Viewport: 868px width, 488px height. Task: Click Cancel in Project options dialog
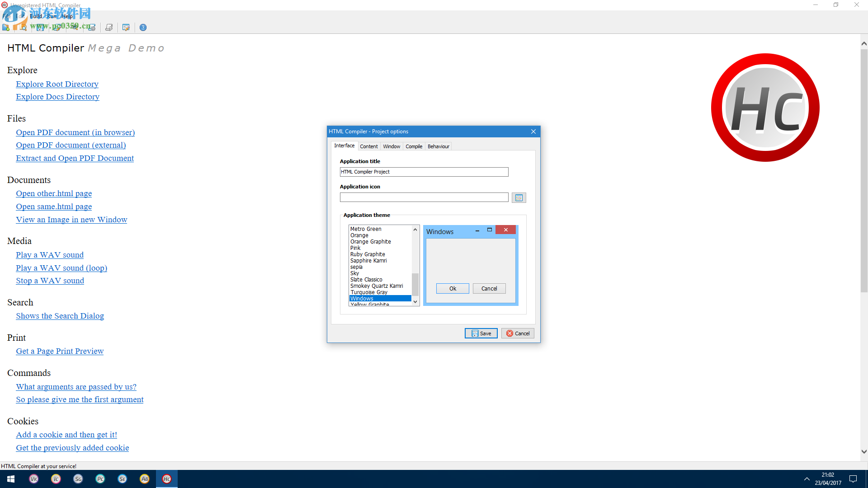click(x=518, y=333)
